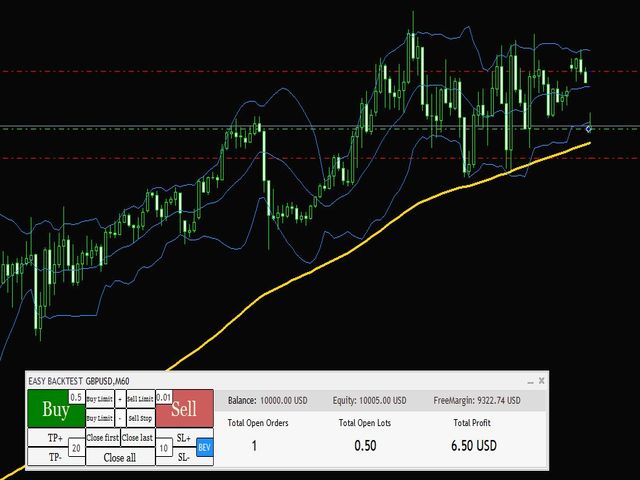Raise stop loss with SL+
Screen dimensions: 640x480
click(x=183, y=438)
